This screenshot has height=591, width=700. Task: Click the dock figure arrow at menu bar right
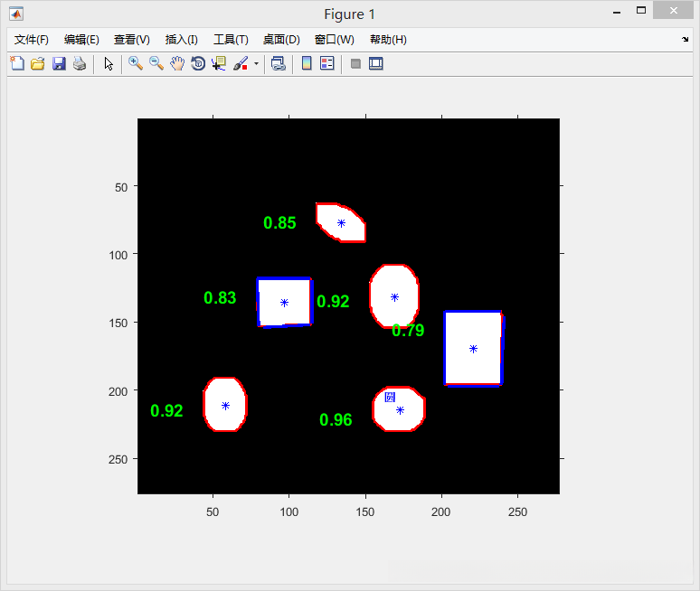coord(685,40)
